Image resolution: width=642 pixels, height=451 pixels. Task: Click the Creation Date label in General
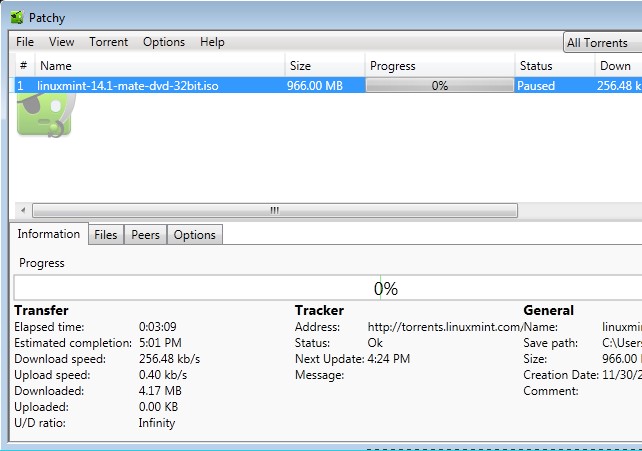(561, 374)
